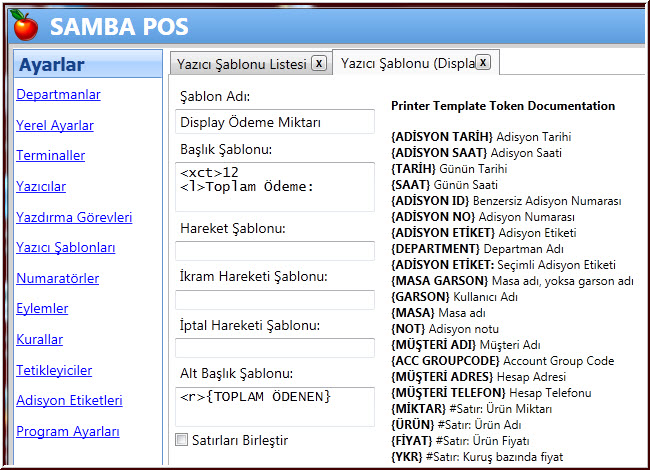Open Yazdırma Görevleri page

pyautogui.click(x=74, y=217)
